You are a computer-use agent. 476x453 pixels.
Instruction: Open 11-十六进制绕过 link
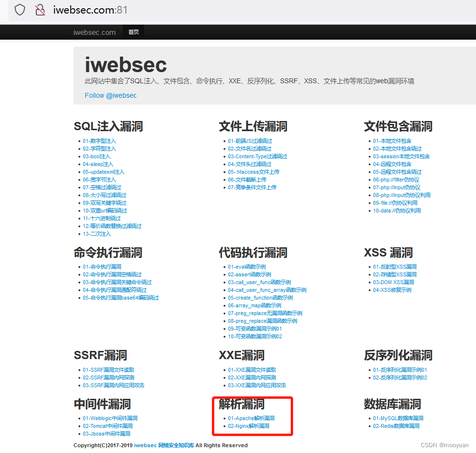coord(102,218)
